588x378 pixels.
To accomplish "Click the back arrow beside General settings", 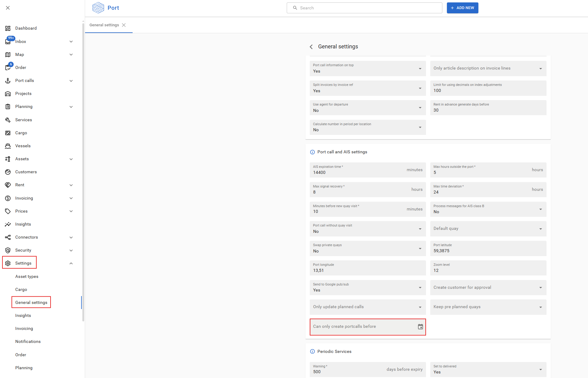I will (x=311, y=47).
